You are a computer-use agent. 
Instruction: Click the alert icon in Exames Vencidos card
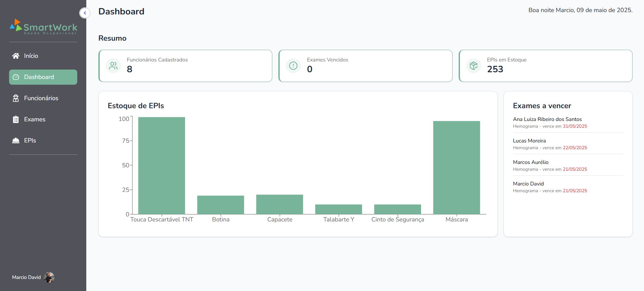coord(293,66)
